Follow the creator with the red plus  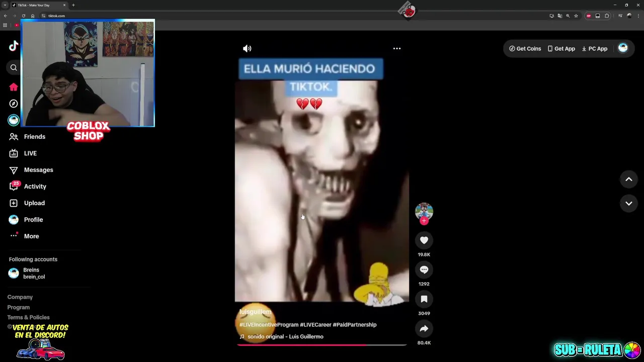coord(424,221)
